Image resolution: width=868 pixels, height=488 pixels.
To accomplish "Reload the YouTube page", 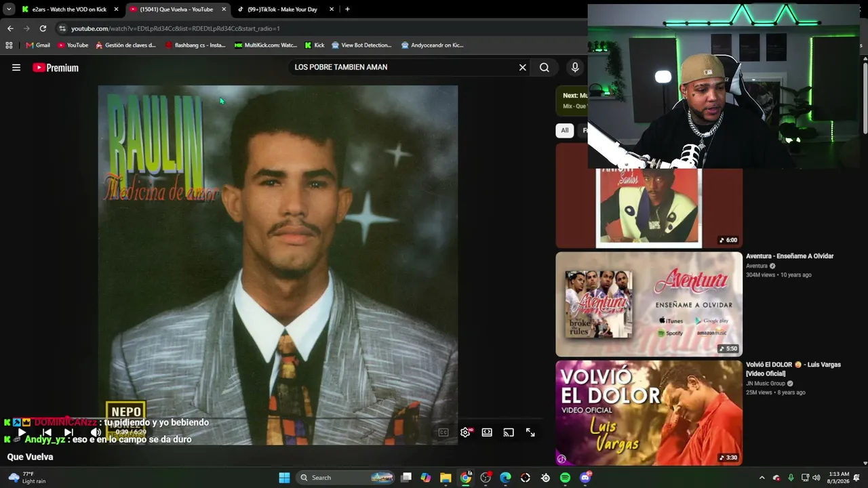I will click(x=43, y=28).
